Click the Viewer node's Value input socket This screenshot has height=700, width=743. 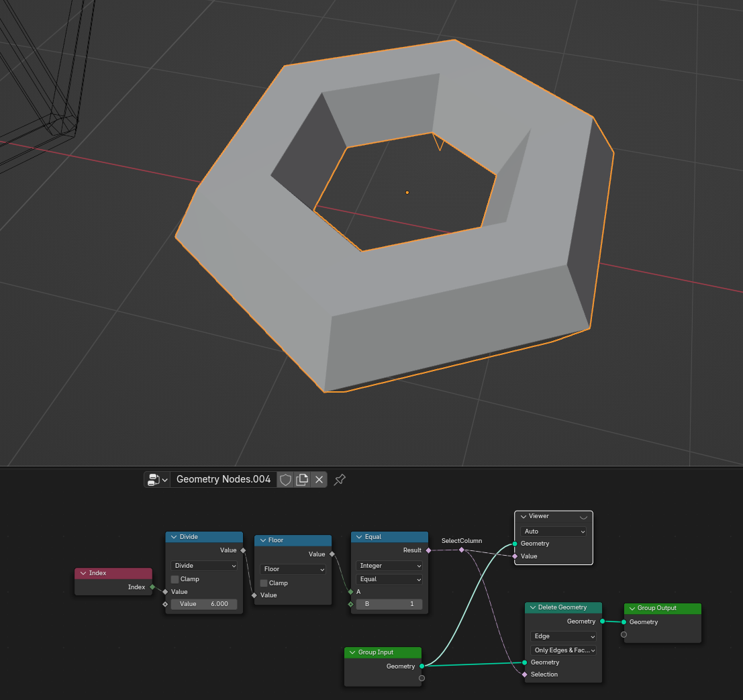tap(515, 556)
